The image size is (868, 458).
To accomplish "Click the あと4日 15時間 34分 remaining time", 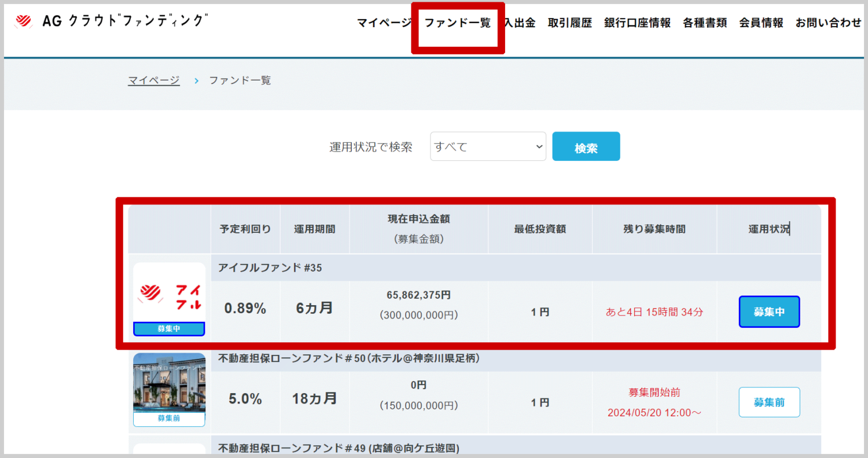I will 654,312.
